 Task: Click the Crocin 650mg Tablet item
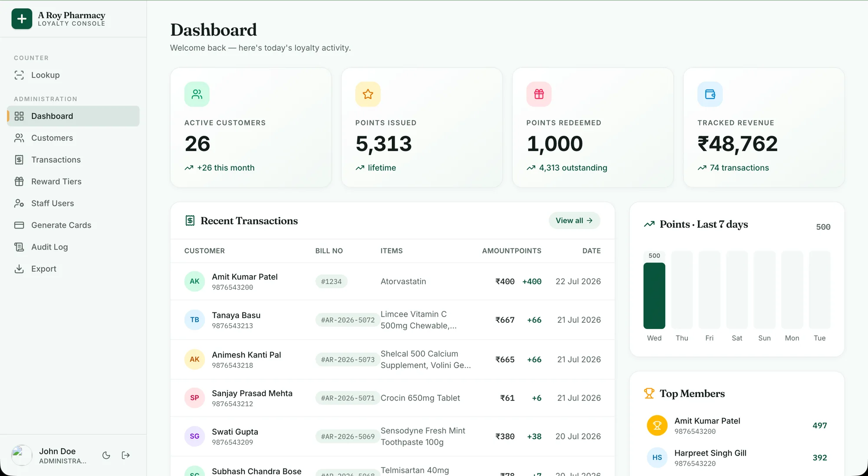pos(420,398)
